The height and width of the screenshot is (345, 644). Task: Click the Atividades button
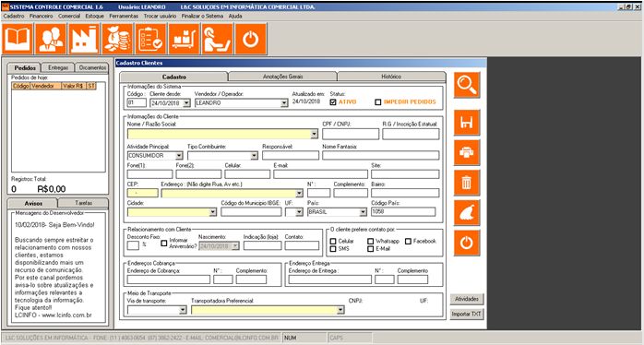point(467,299)
